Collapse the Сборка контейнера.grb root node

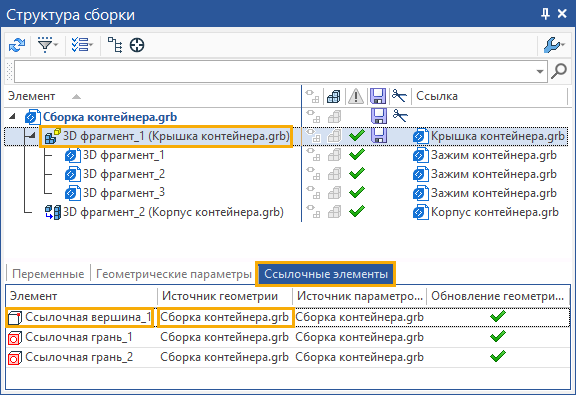click(12, 116)
